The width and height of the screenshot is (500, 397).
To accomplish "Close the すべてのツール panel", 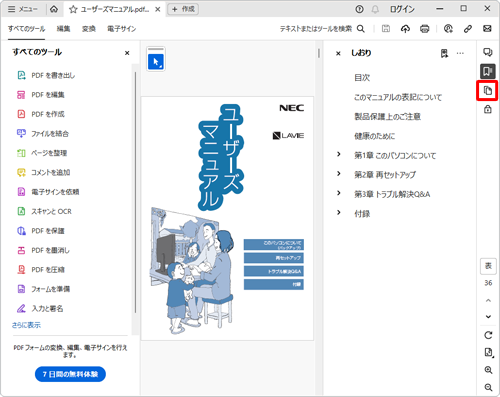I will click(127, 53).
